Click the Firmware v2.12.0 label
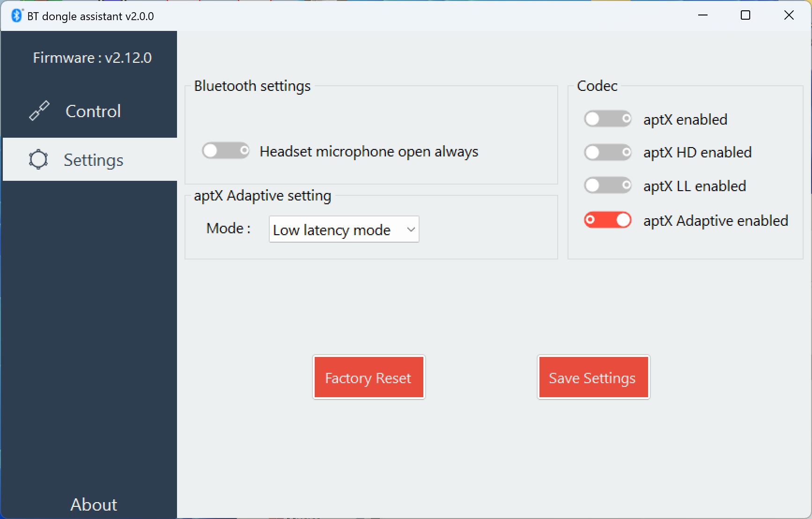The width and height of the screenshot is (812, 519). pyautogui.click(x=92, y=58)
